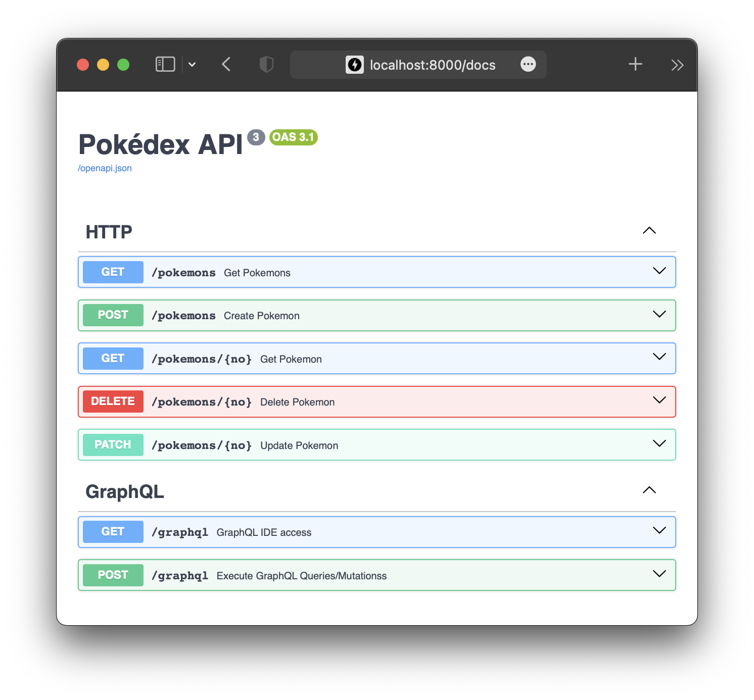Screen dimensions: 754x700
Task: Click the POST badge for /graphql
Action: (x=113, y=575)
